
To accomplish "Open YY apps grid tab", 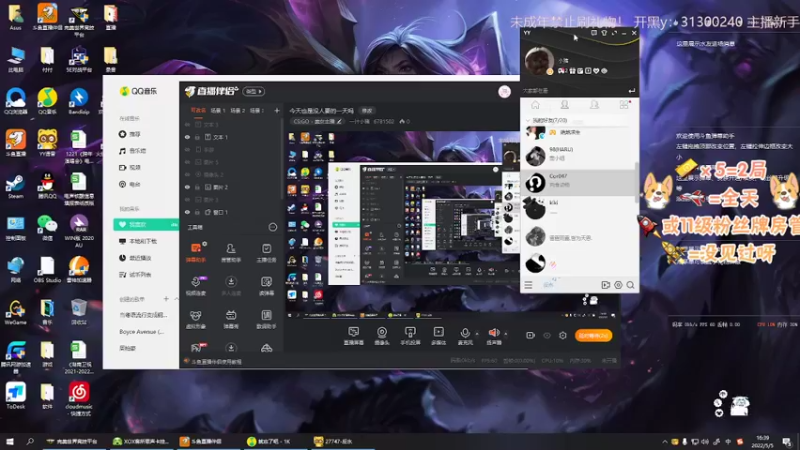I will 624,105.
